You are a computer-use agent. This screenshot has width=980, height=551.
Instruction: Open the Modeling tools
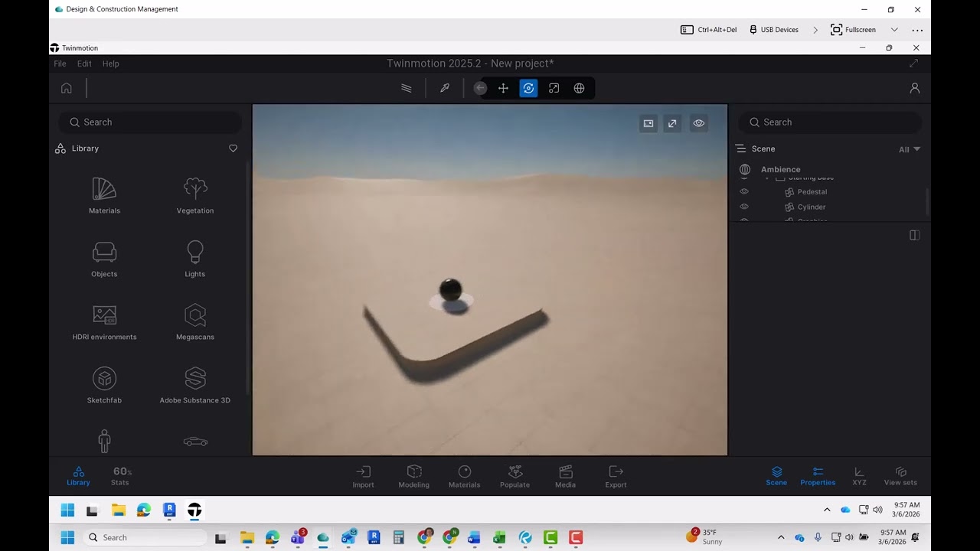click(413, 476)
